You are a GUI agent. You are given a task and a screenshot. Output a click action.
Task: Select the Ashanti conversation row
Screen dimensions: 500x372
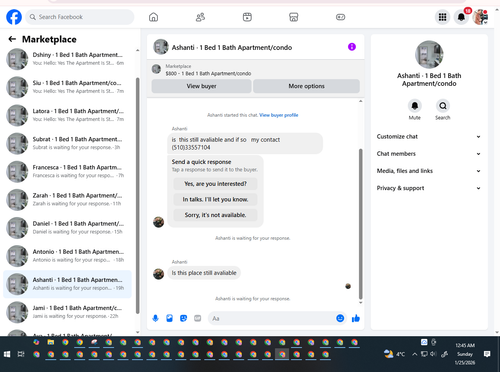click(68, 284)
